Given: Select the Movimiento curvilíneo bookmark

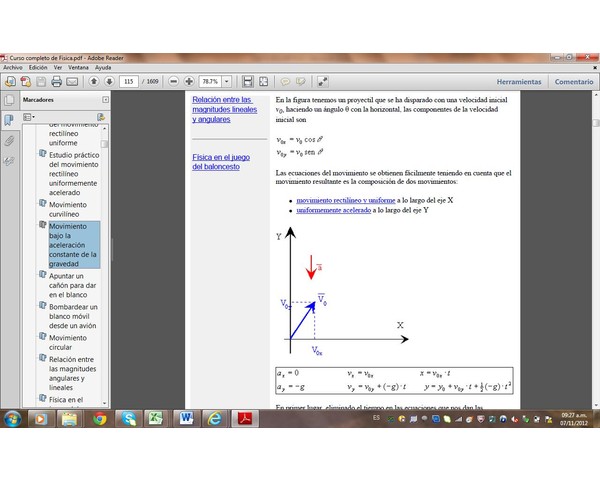Looking at the screenshot, I should point(68,209).
